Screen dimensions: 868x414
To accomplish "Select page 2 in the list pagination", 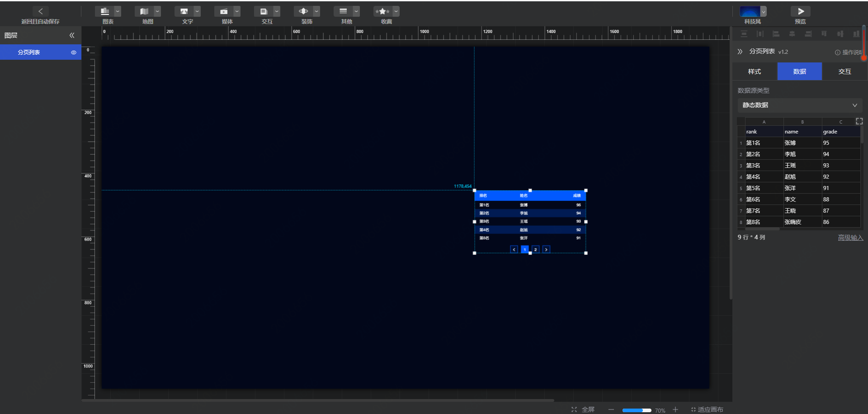I will [x=536, y=249].
